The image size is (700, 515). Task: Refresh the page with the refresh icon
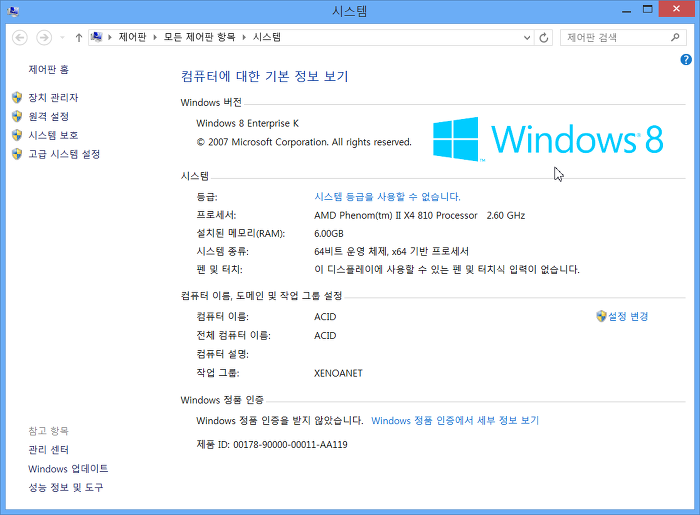pos(543,37)
